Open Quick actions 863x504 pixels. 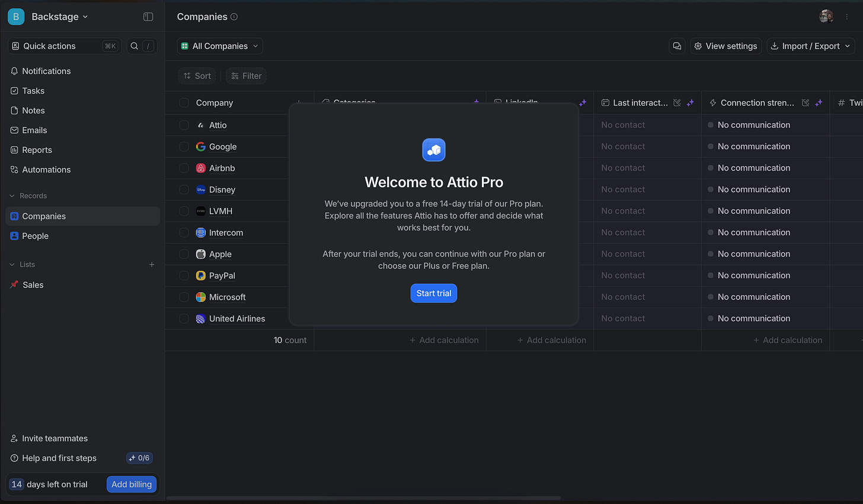tap(65, 46)
